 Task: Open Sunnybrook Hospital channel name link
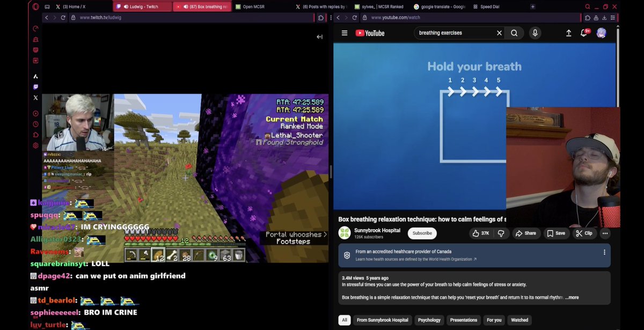[x=377, y=230]
